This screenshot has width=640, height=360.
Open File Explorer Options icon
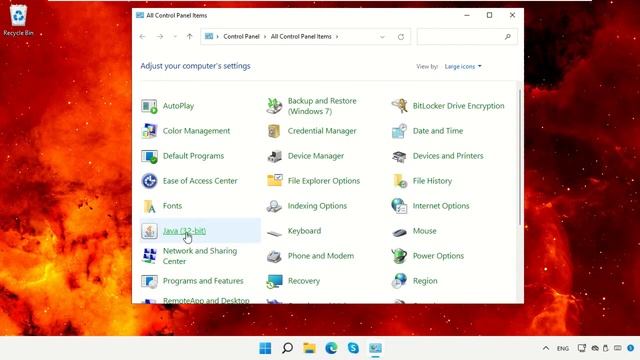click(274, 181)
